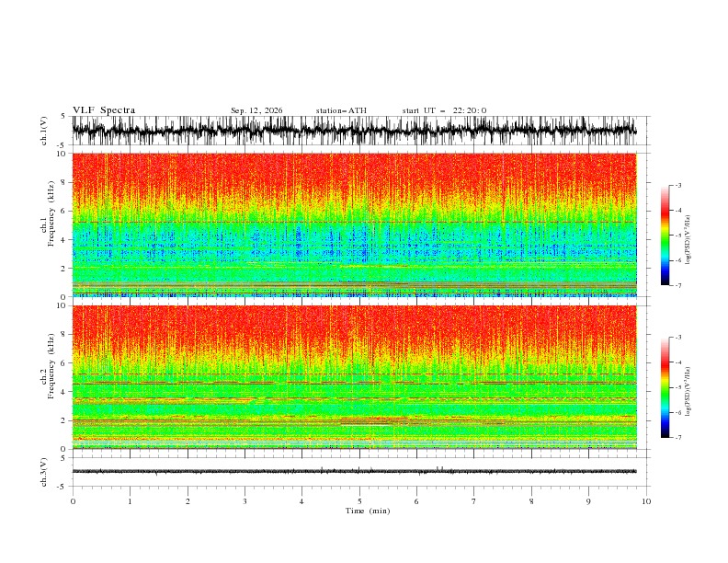Click the ch.3 waveform trace panel
This screenshot has width=728, height=563.
pyautogui.click(x=354, y=472)
